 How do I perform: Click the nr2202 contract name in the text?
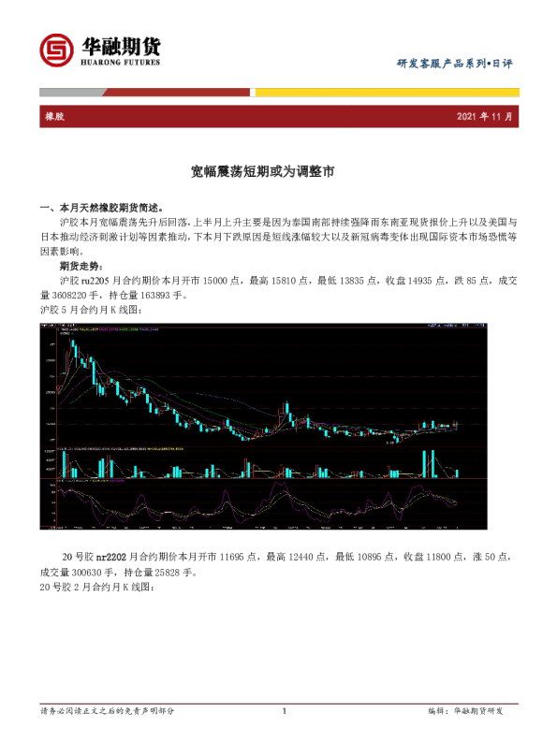tap(110, 557)
